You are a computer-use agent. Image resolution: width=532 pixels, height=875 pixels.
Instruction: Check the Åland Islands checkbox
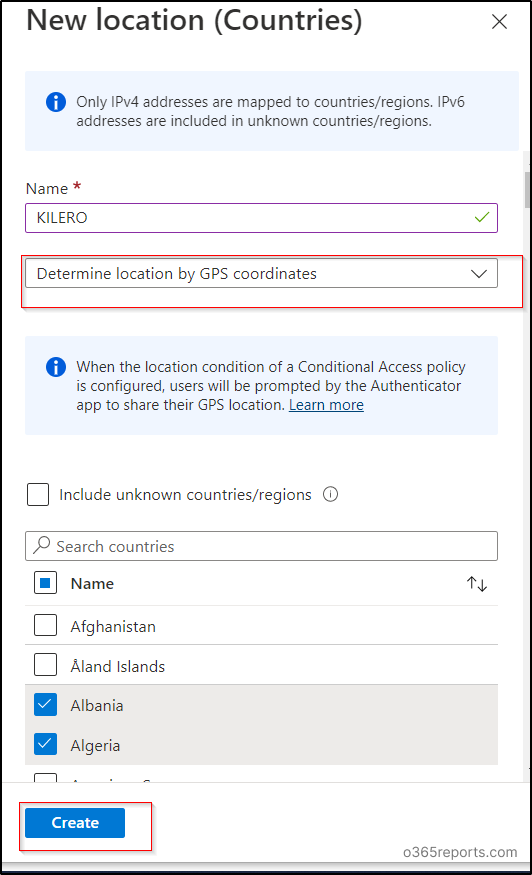45,665
